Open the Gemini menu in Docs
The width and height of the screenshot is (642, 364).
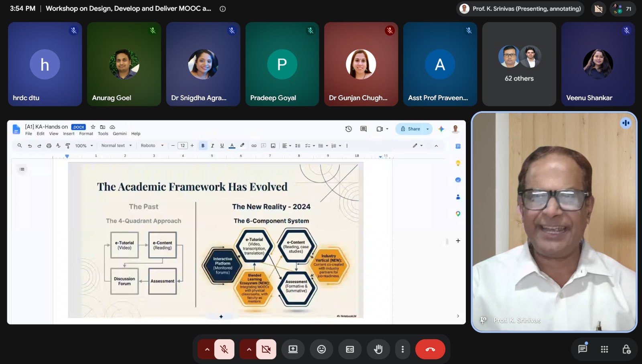(120, 134)
